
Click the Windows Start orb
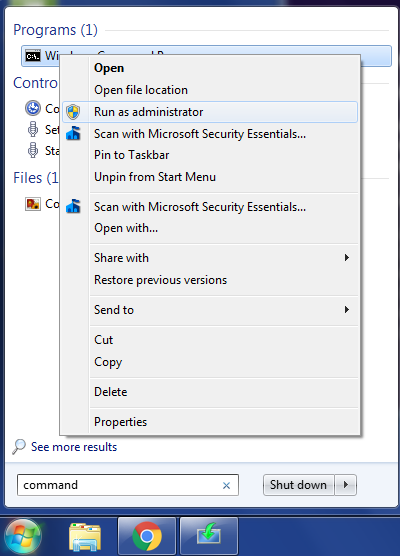[x=23, y=536]
